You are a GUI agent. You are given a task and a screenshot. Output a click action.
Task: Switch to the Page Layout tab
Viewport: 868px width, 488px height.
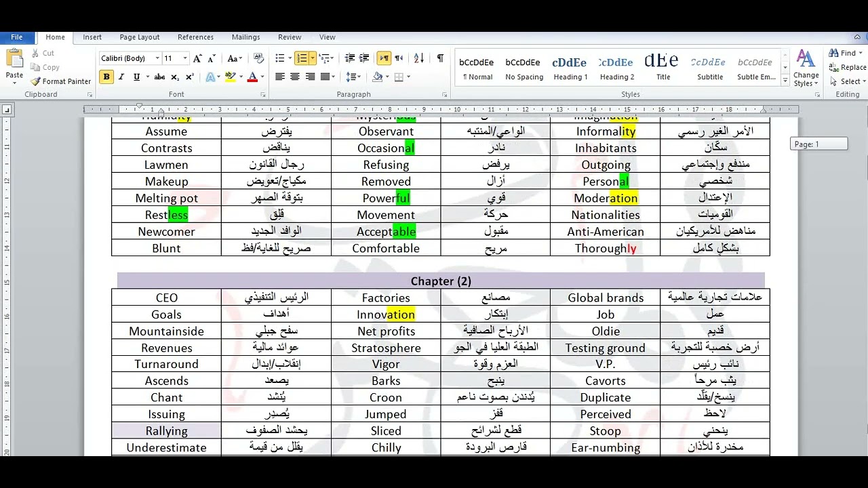pyautogui.click(x=140, y=37)
